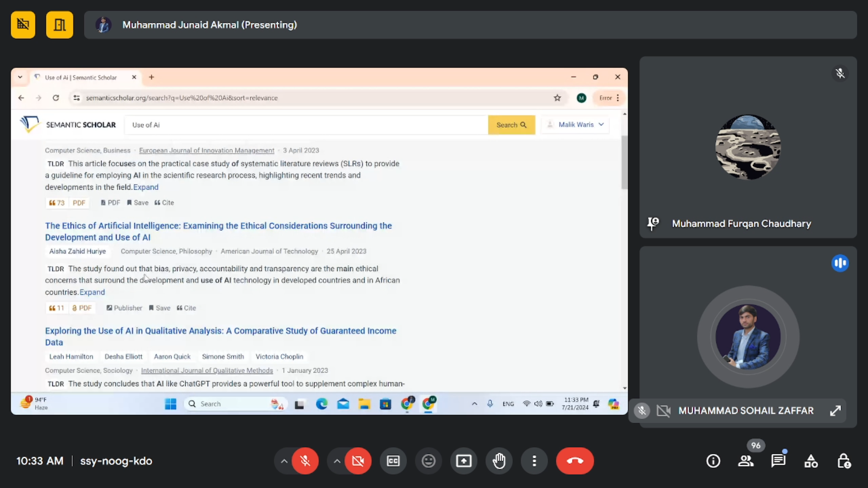Click muted mic indicator on Furqan Chaudhary tile
The height and width of the screenshot is (488, 868).
[840, 73]
